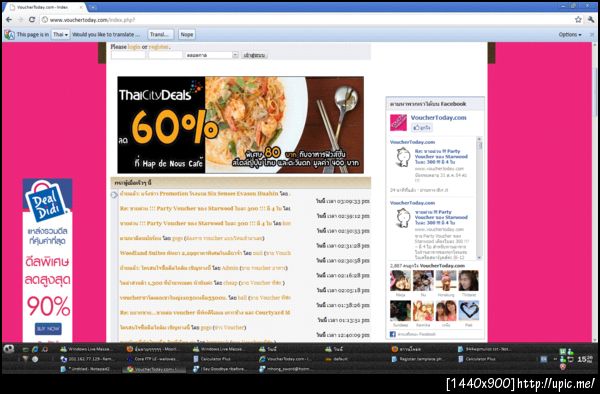Reload the page with the refresh icon
The width and height of the screenshot is (600, 394).
(32, 20)
